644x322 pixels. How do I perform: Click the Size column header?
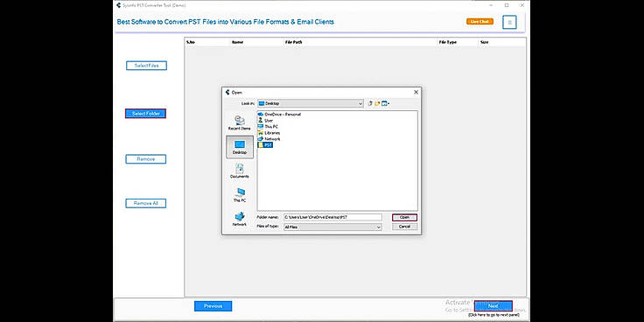(484, 42)
